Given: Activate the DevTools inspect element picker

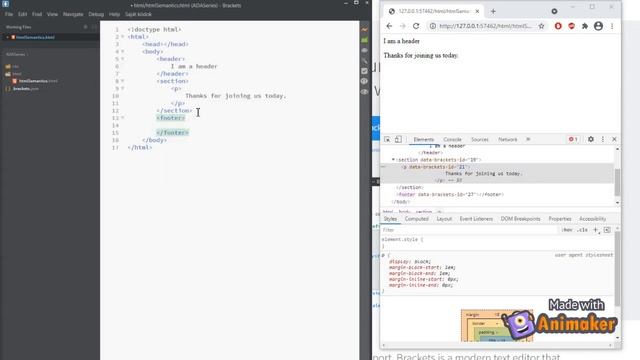Looking at the screenshot, I should tap(387, 139).
